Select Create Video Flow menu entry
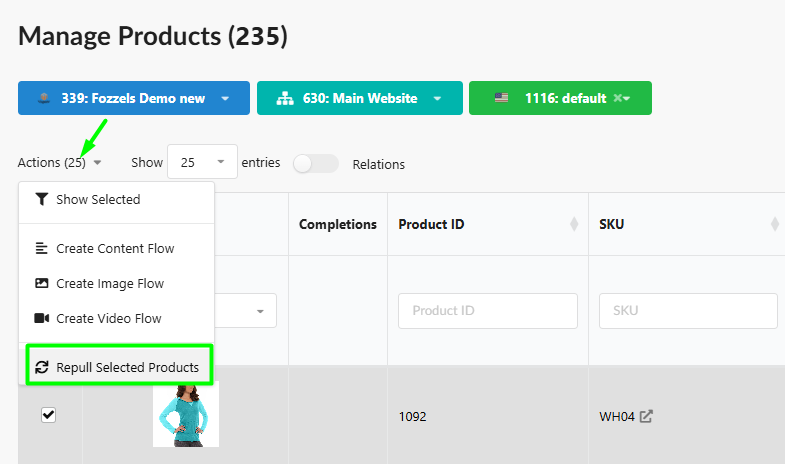Viewport: 785px width, 464px height. tap(116, 318)
